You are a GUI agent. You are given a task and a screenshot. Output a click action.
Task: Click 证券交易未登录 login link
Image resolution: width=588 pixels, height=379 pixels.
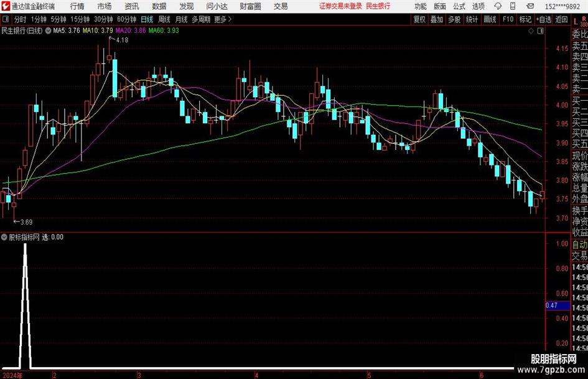(340, 6)
